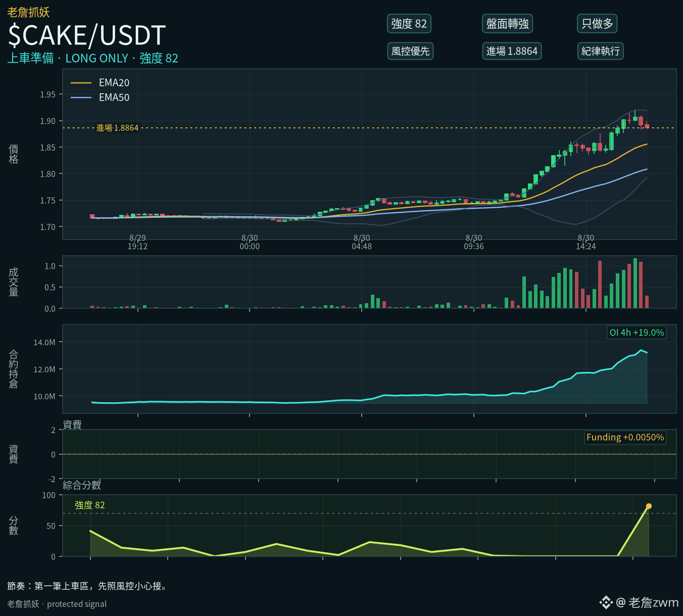Click the 分數 vertical axis title

coord(14,526)
